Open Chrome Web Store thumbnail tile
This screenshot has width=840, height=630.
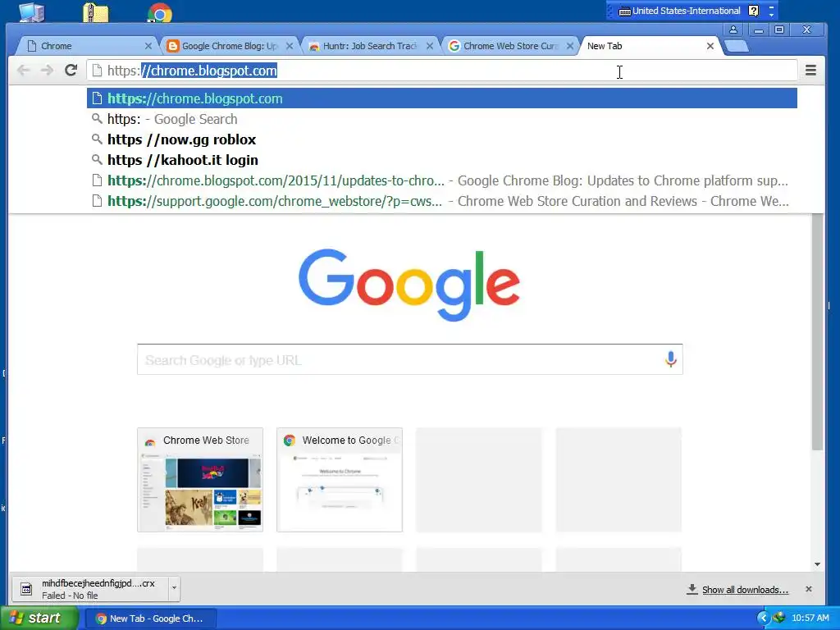(200, 480)
